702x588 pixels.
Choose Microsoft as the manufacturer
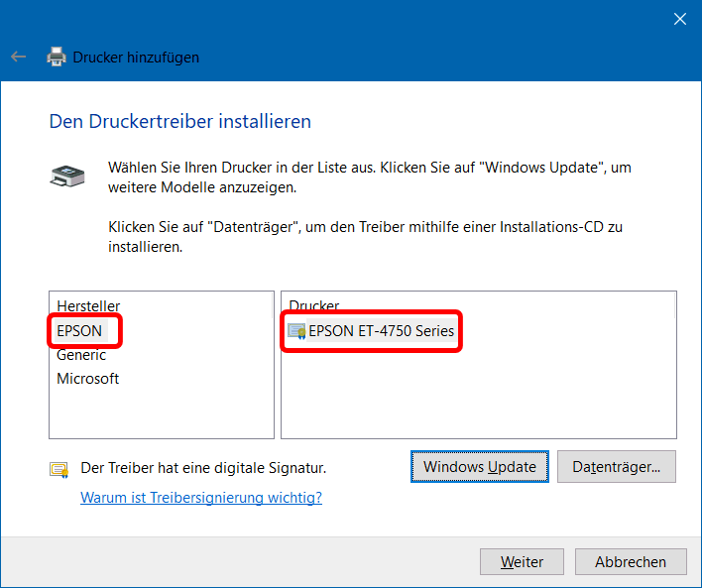click(x=88, y=379)
